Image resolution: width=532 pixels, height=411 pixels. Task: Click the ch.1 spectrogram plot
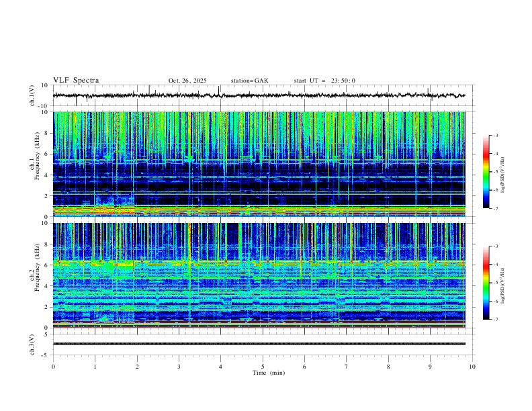pyautogui.click(x=259, y=164)
